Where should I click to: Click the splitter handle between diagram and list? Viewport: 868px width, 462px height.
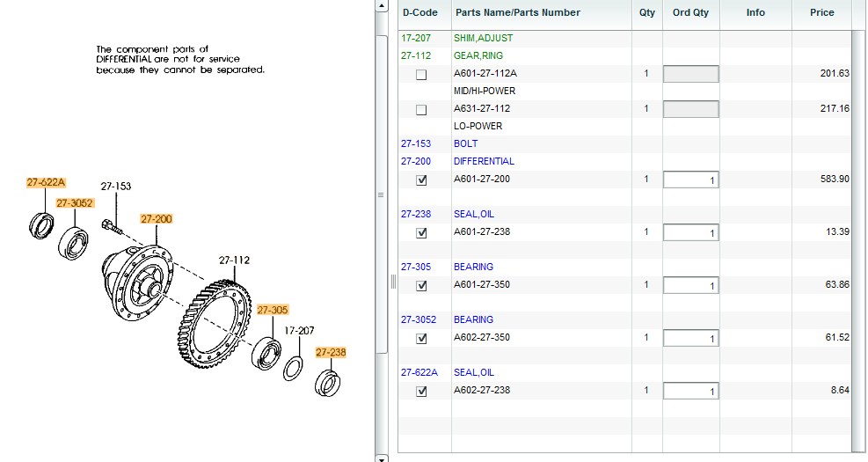click(x=381, y=194)
